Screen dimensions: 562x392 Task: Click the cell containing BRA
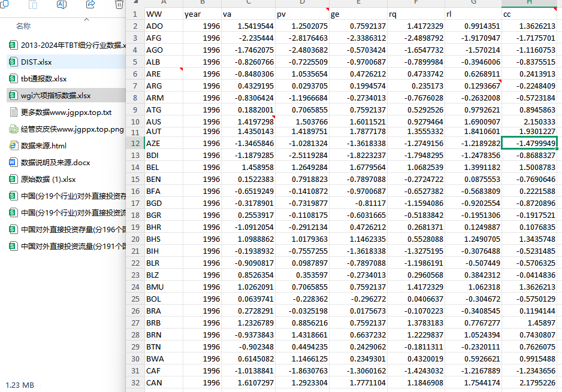[164, 311]
